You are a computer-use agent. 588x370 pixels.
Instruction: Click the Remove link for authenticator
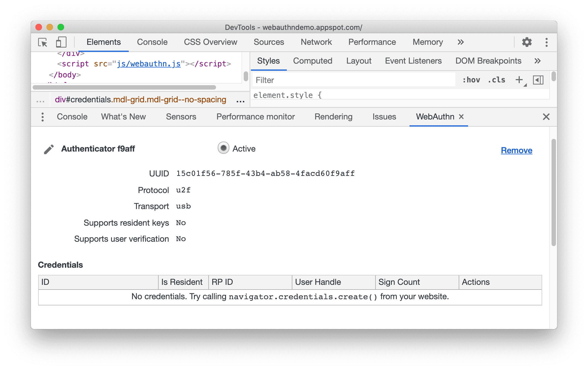[516, 150]
